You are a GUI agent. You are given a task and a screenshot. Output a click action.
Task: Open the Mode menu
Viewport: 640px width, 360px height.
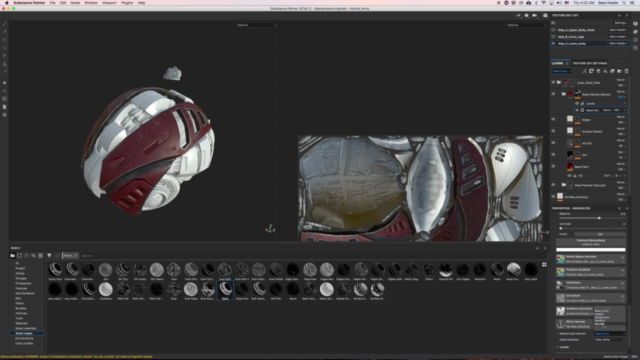(x=75, y=3)
